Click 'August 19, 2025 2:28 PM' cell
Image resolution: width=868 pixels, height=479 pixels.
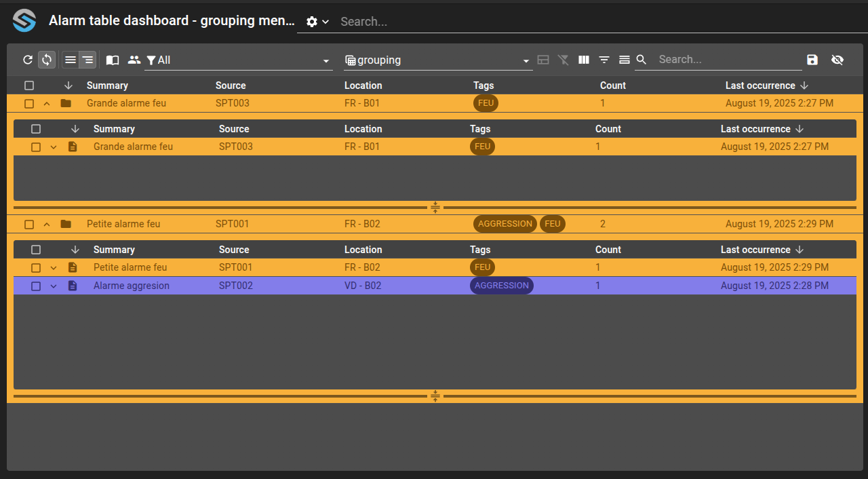[x=774, y=286]
